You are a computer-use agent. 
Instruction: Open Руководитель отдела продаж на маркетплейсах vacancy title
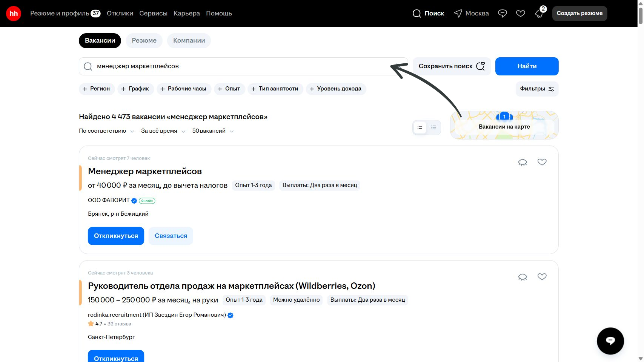pyautogui.click(x=232, y=286)
